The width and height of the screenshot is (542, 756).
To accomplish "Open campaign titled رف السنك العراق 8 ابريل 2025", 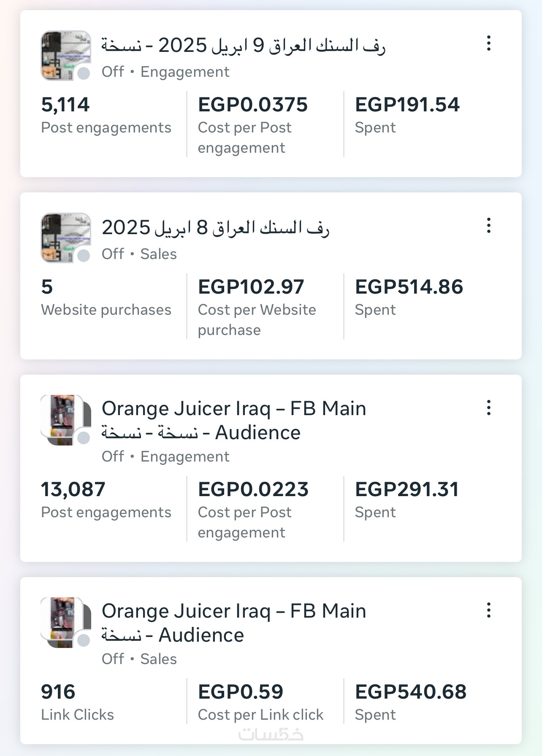I will 215,228.
